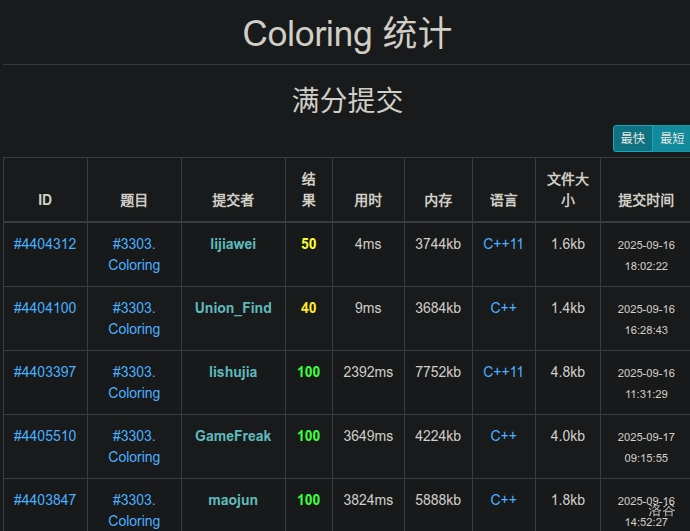Viewport: 690px width, 531px height.
Task: Open user lijiawei's profile
Action: pyautogui.click(x=233, y=244)
